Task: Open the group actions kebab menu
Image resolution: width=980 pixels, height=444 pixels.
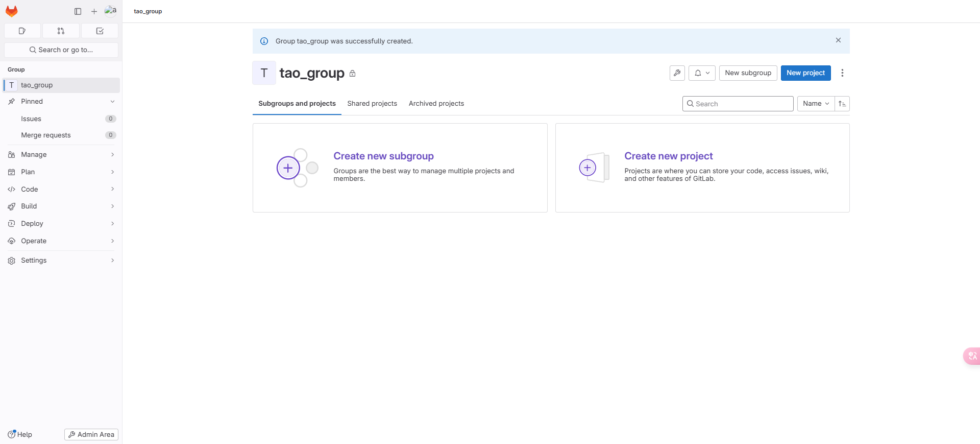Action: [842, 73]
